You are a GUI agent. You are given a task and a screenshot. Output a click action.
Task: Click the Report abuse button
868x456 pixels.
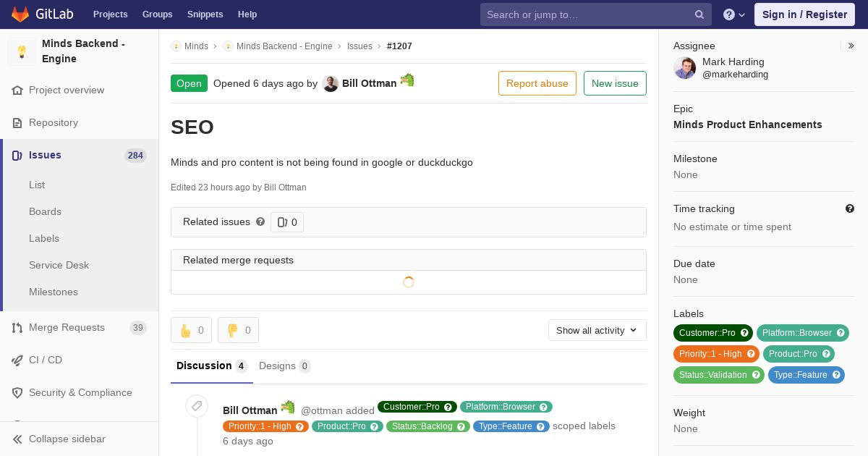537,83
